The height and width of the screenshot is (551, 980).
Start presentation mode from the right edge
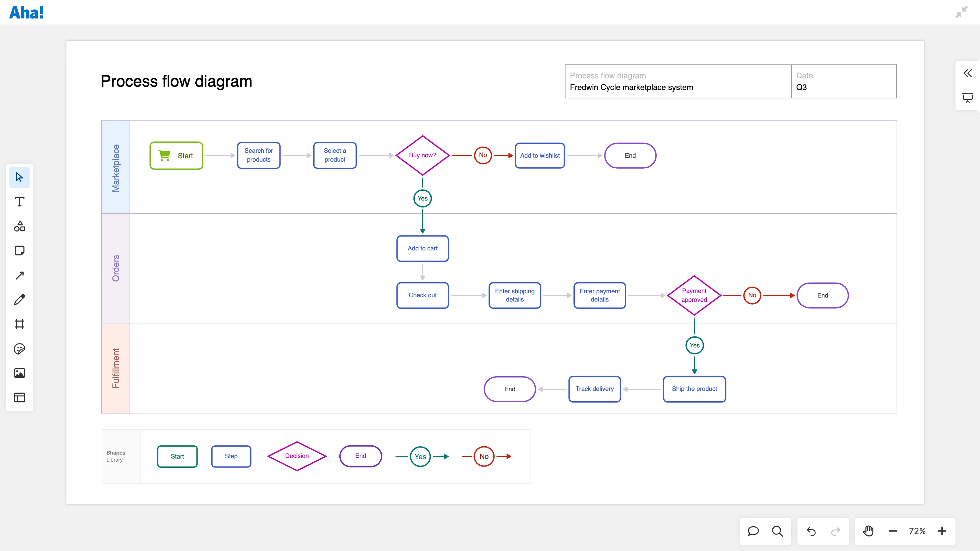[968, 98]
